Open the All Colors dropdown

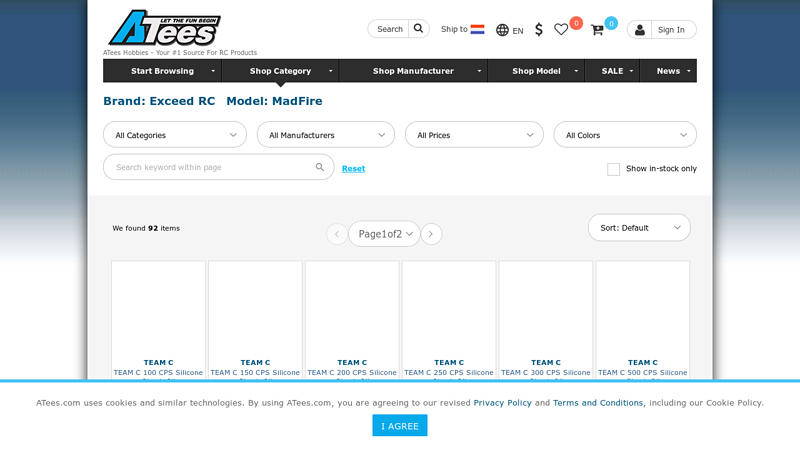625,135
